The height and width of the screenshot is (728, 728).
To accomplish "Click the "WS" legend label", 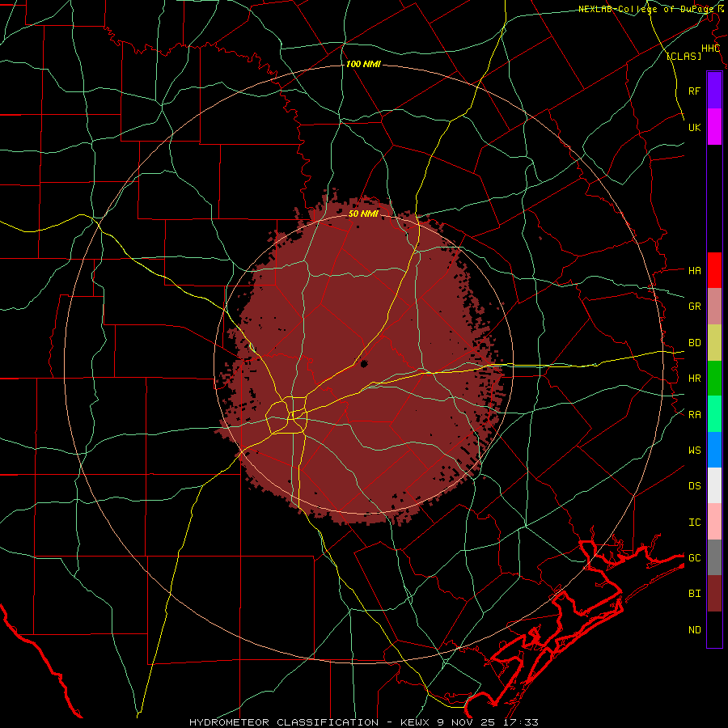I will coord(694,450).
